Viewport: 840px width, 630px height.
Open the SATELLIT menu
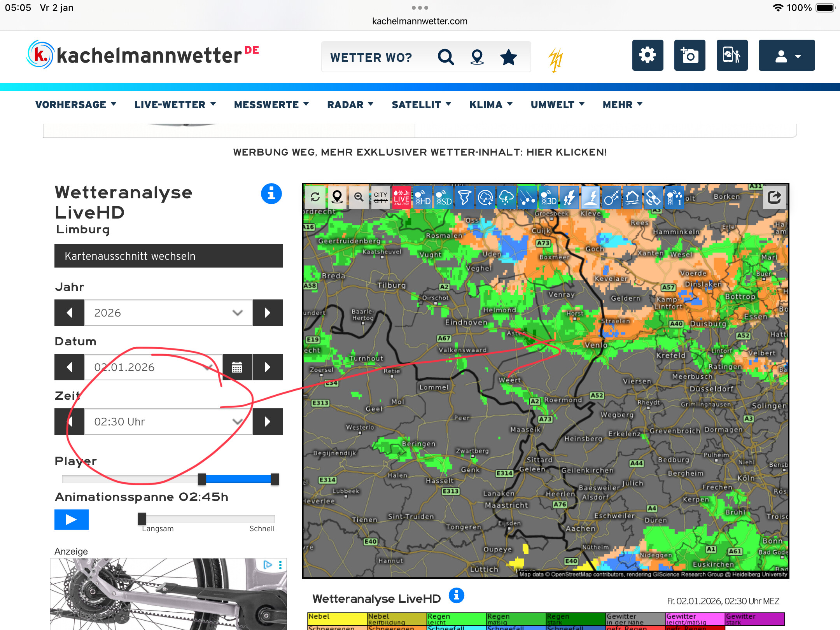pos(422,105)
